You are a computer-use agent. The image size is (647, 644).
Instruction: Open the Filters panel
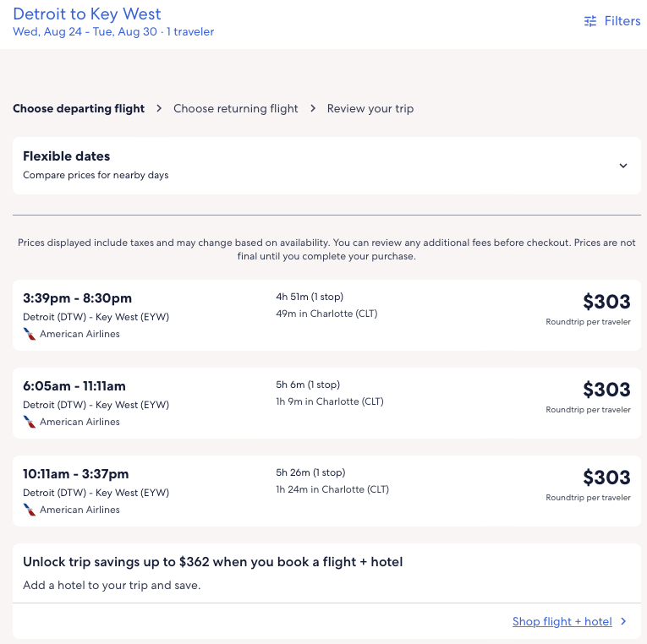pyautogui.click(x=622, y=21)
